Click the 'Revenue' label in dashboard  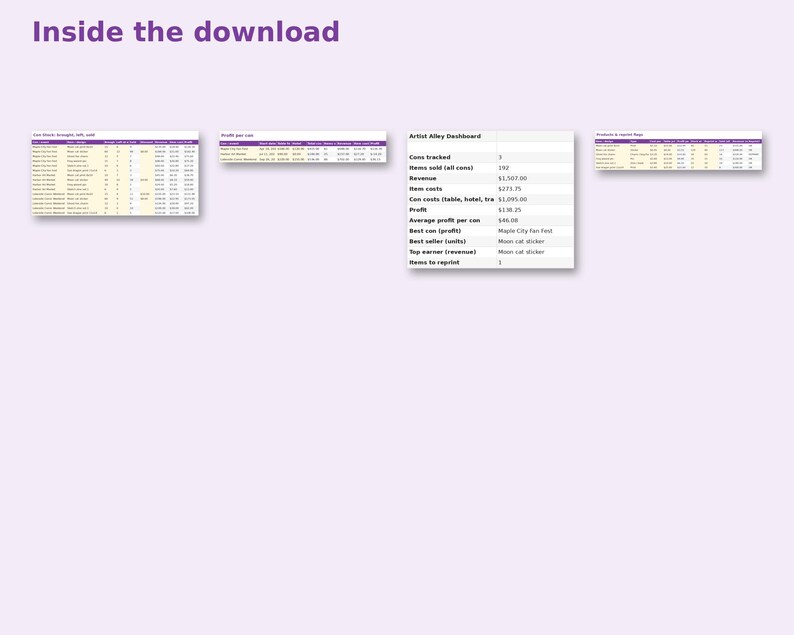click(422, 178)
